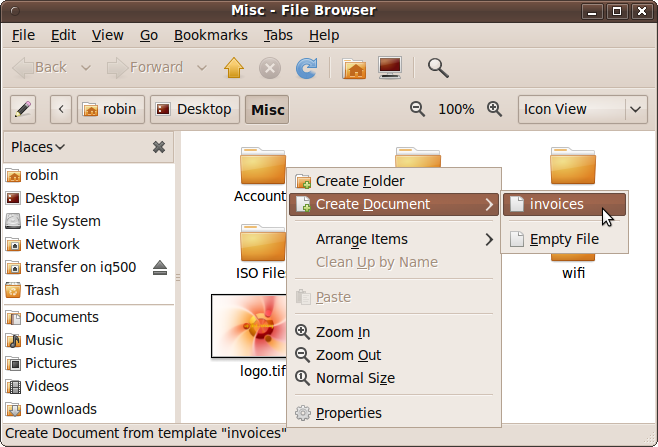Open File System in sidebar

(x=89, y=221)
